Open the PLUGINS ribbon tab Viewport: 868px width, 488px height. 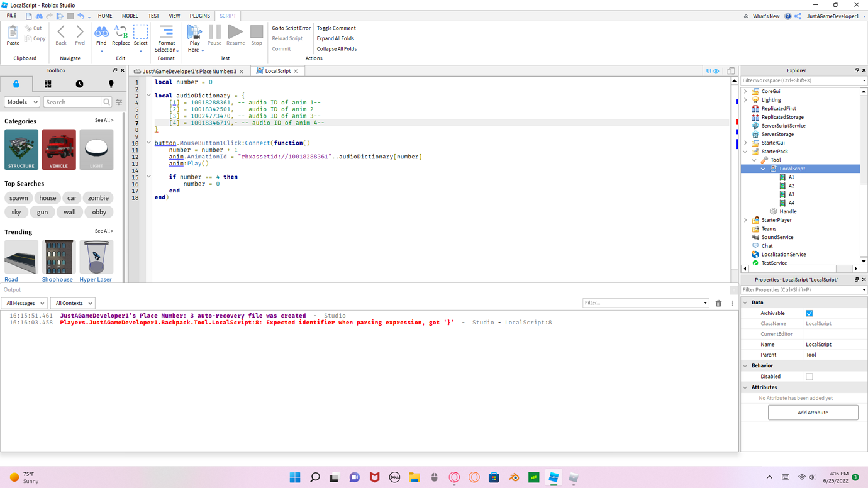coord(199,16)
